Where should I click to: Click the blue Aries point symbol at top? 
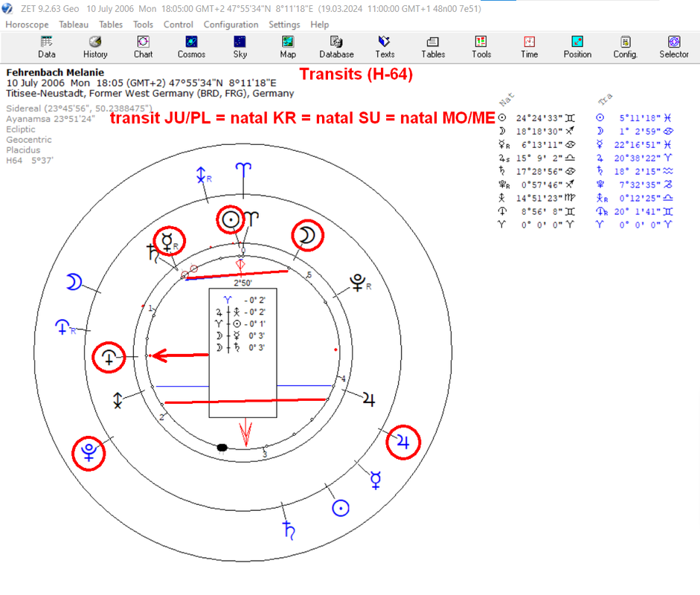click(243, 171)
